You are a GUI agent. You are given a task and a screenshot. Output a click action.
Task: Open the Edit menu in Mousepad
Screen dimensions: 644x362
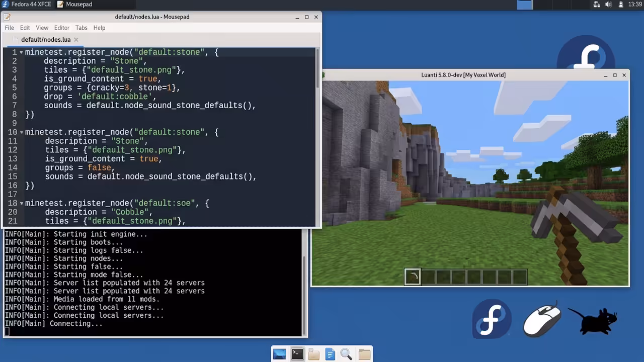25,28
